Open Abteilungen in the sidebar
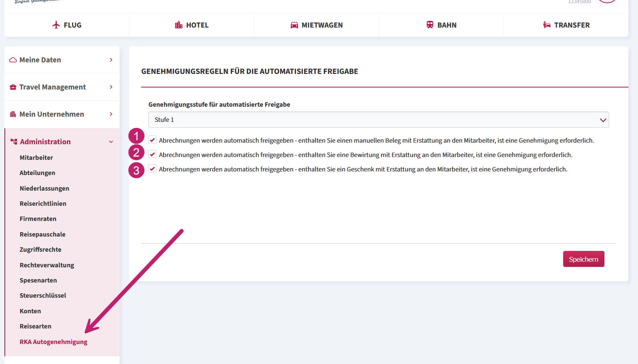This screenshot has height=364, width=638. coord(38,173)
